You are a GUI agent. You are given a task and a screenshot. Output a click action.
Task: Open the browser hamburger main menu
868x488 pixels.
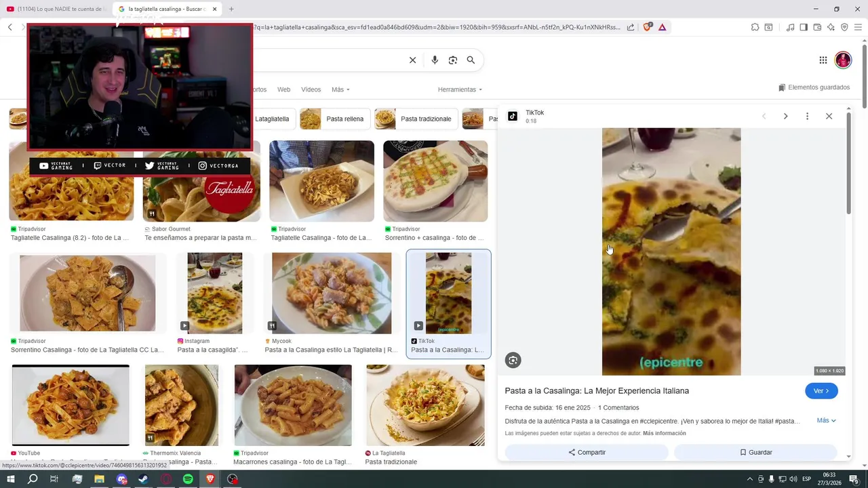pyautogui.click(x=858, y=27)
